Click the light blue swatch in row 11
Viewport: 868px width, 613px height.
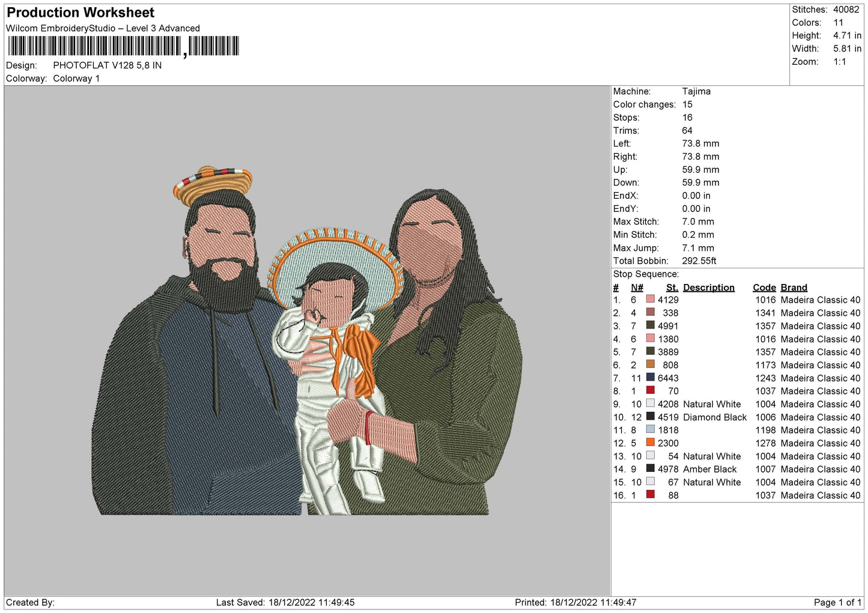[650, 429]
